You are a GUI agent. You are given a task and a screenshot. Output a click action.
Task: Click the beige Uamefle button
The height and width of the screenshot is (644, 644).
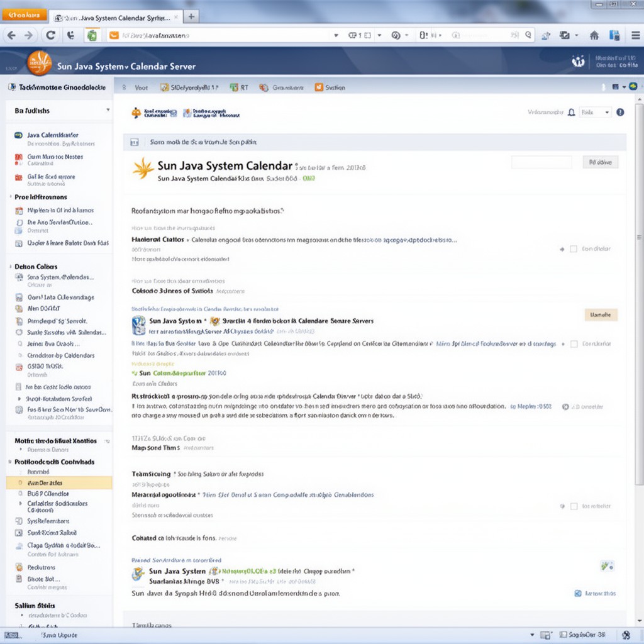pos(601,314)
